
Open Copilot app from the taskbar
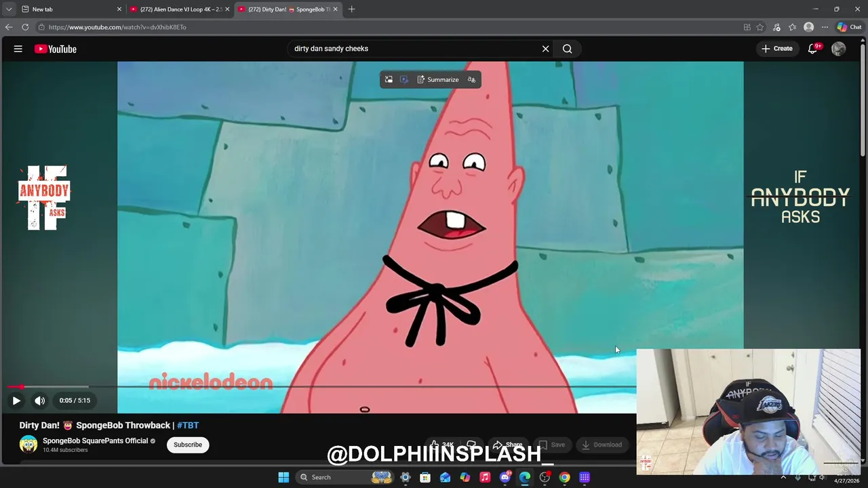click(x=465, y=477)
